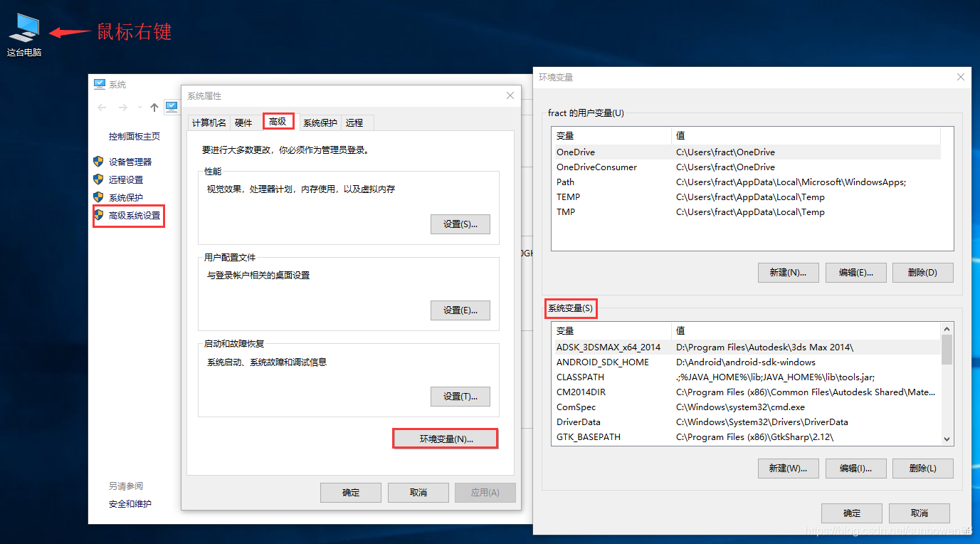980x544 pixels.
Task: Cancel the 环境变量 dialog
Action: click(x=920, y=513)
